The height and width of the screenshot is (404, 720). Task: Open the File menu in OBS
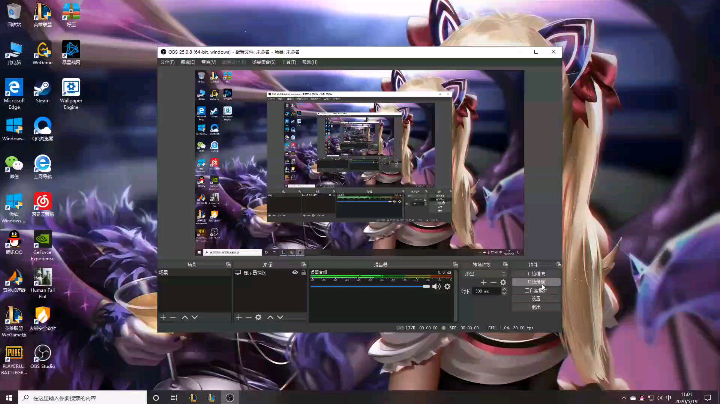pos(166,62)
